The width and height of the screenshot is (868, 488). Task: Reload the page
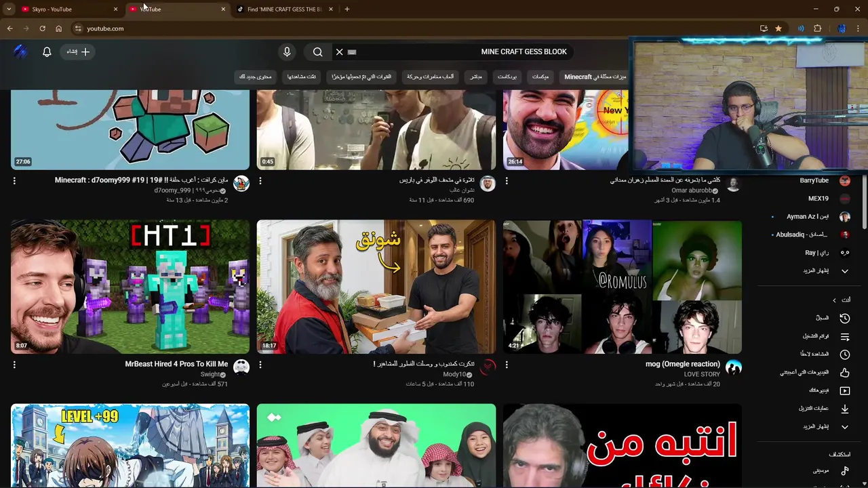click(42, 28)
